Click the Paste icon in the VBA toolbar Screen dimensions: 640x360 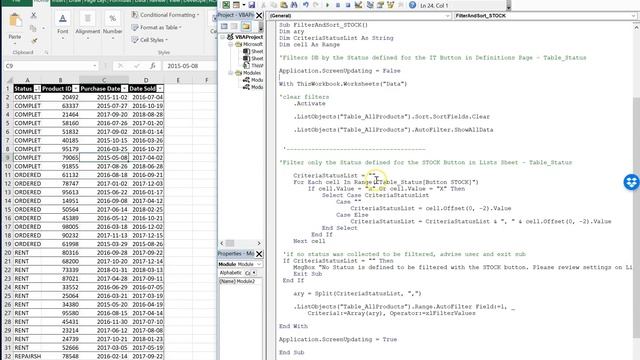pos(284,5)
